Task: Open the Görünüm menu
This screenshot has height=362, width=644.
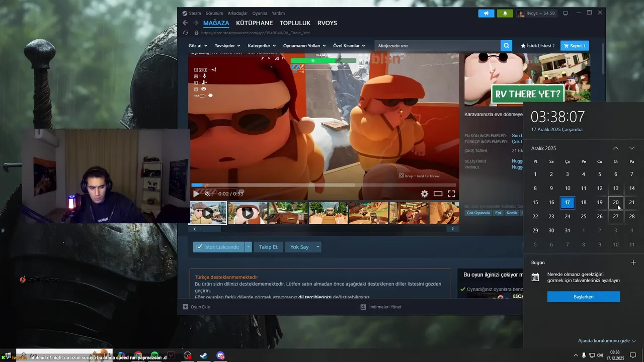Action: coord(214,14)
